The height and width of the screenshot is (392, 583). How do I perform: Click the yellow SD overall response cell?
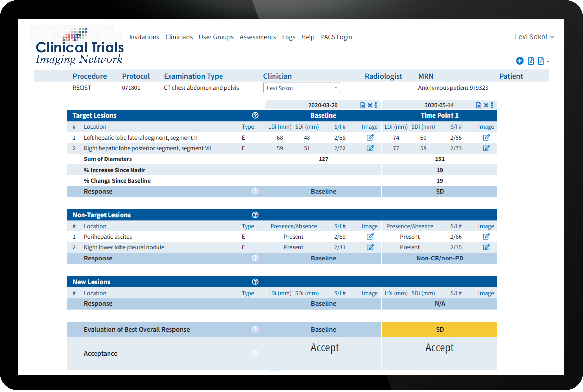[439, 329]
